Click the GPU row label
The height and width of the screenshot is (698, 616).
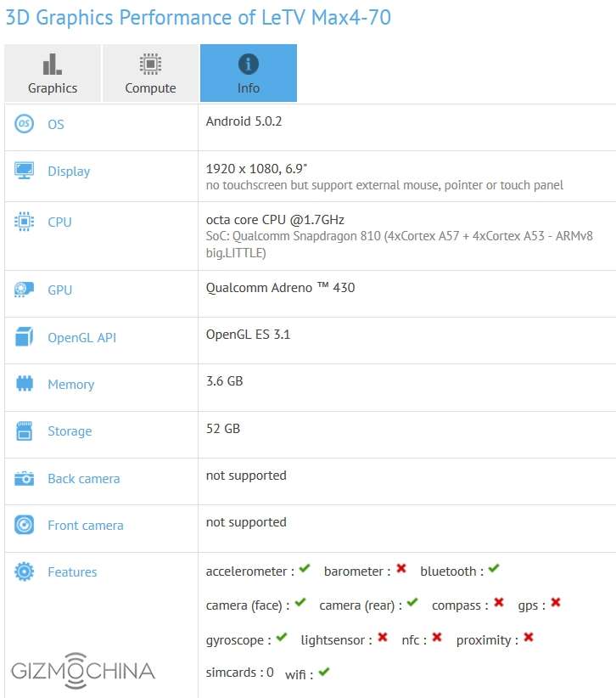59,290
